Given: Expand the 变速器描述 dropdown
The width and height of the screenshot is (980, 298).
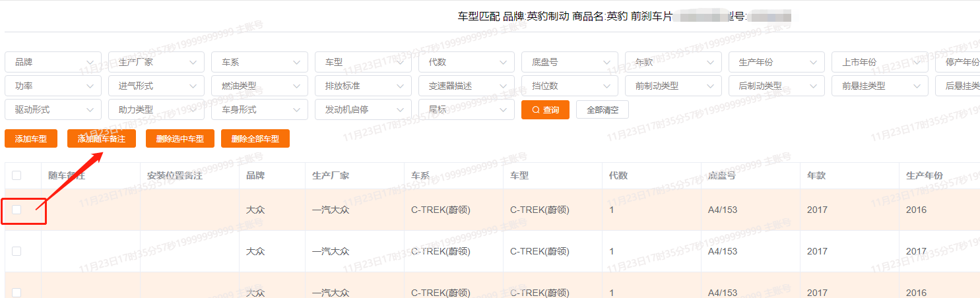Looking at the screenshot, I should tap(467, 86).
